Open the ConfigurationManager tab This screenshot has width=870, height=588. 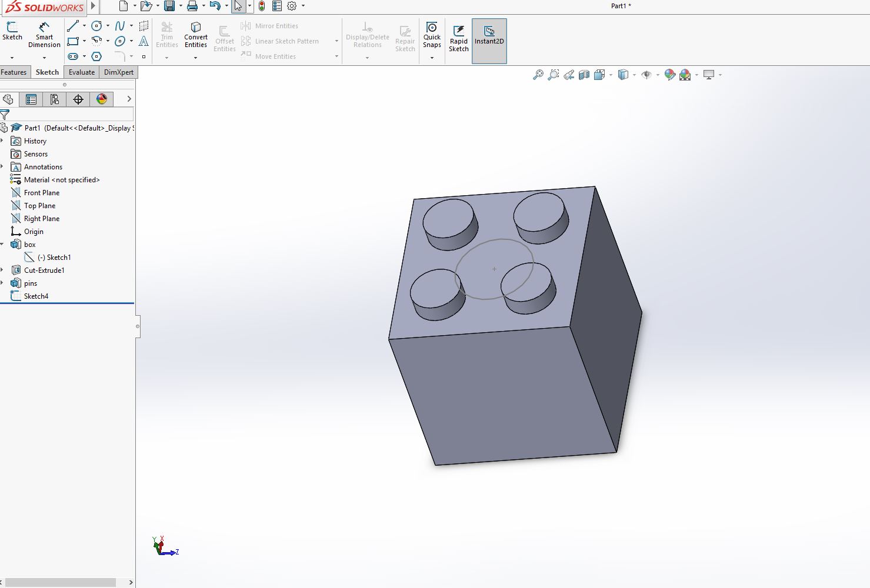pos(55,99)
